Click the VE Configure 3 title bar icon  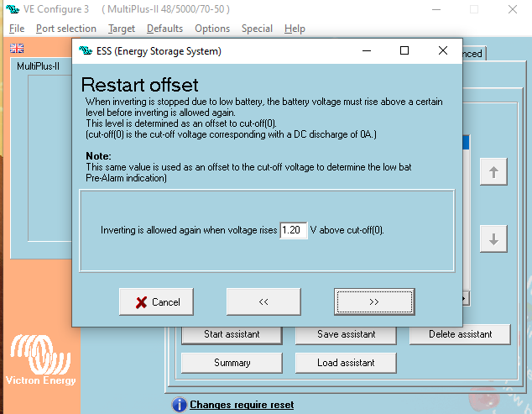pyautogui.click(x=13, y=9)
